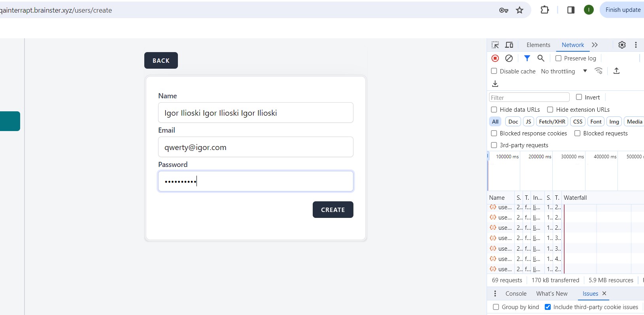The height and width of the screenshot is (315, 644).
Task: Open the browser extensions puzzle icon
Action: click(544, 10)
